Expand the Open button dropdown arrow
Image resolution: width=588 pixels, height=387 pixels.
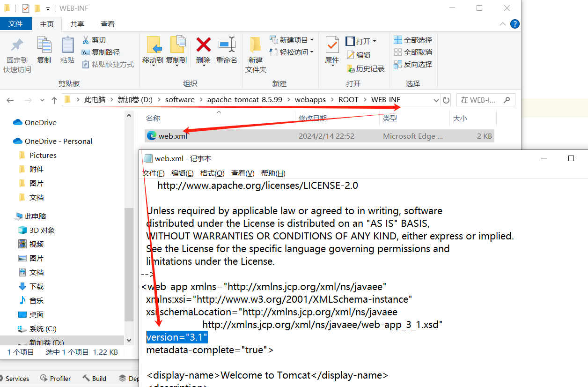[375, 41]
